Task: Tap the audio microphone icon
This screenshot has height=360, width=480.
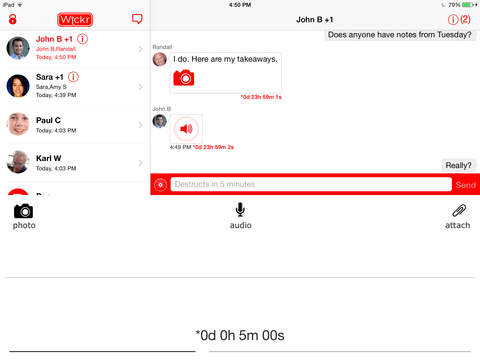Action: click(x=240, y=210)
